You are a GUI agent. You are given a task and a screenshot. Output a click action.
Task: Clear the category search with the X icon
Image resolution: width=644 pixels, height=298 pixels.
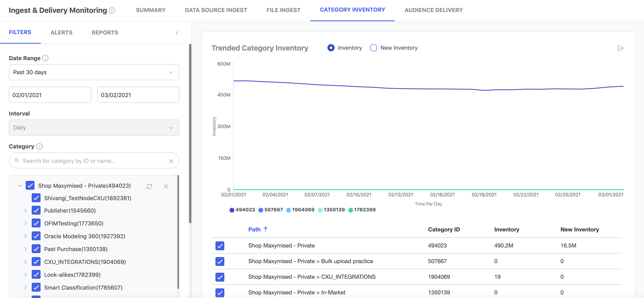coord(171,161)
